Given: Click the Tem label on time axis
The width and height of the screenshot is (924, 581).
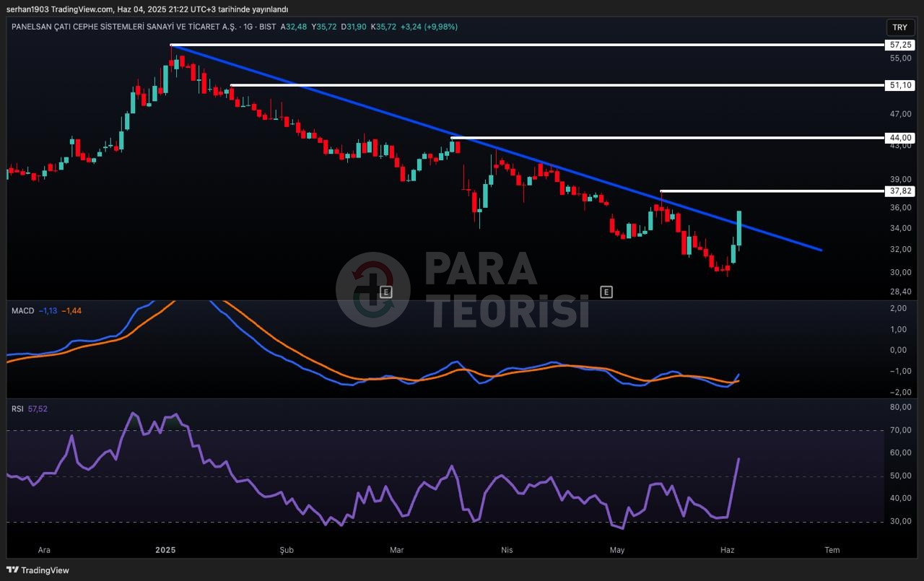Looking at the screenshot, I should 832,550.
